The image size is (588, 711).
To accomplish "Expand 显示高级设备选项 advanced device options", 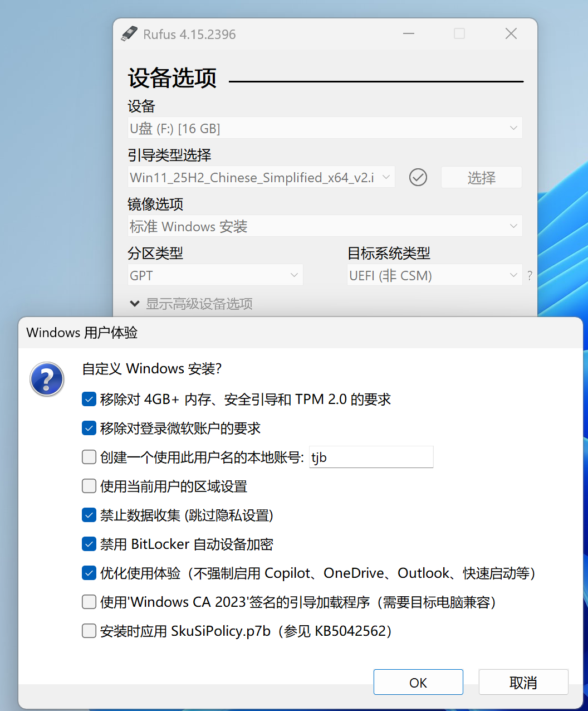I will pyautogui.click(x=191, y=304).
